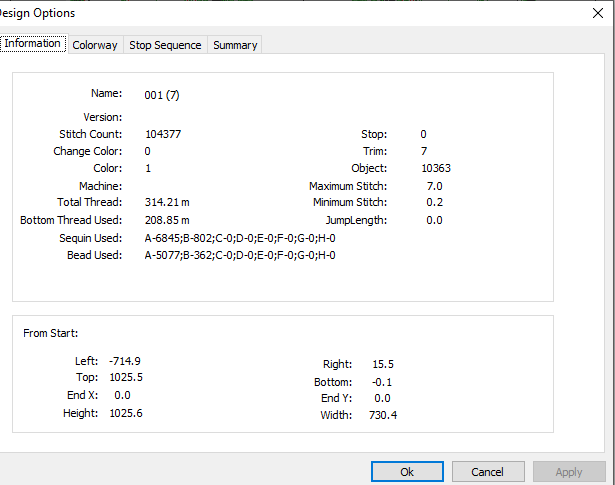
Task: Confirm with the Ok button
Action: pos(407,472)
